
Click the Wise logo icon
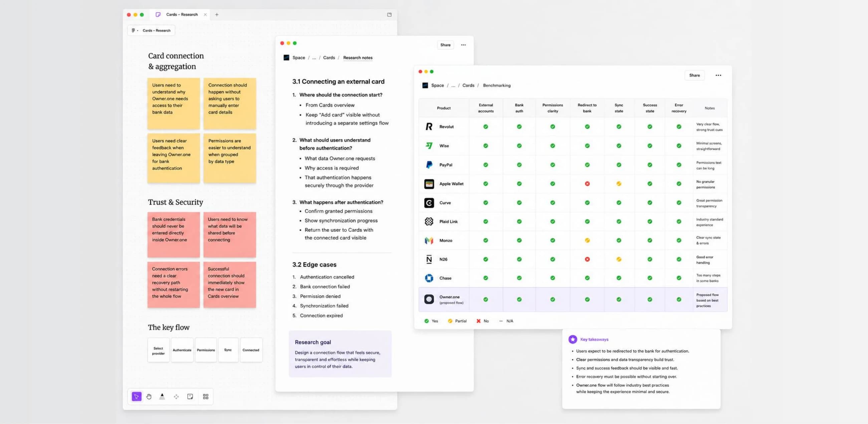(429, 146)
